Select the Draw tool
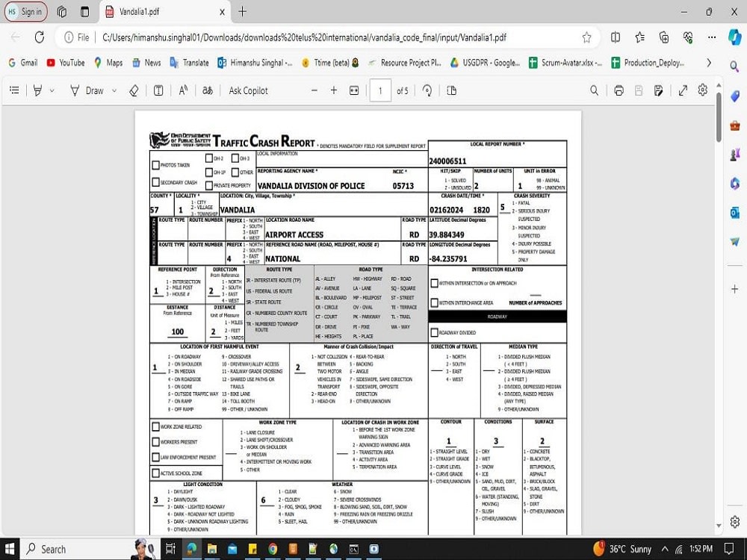 click(87, 90)
